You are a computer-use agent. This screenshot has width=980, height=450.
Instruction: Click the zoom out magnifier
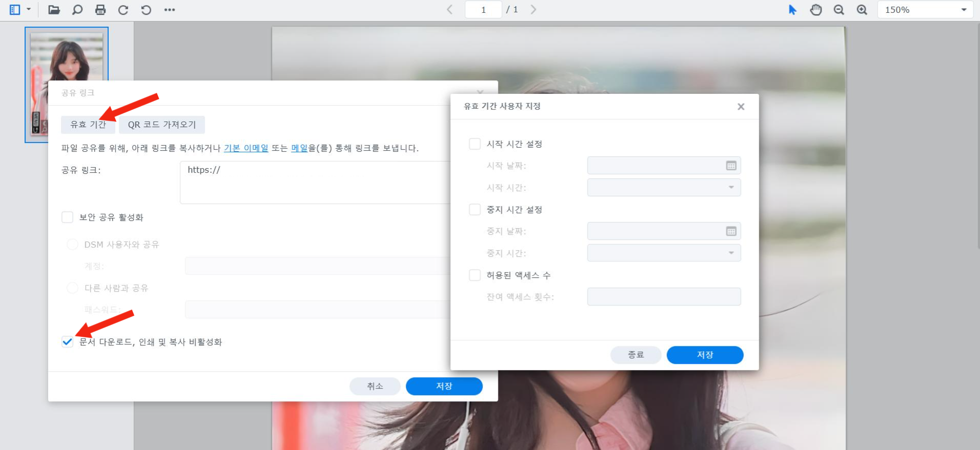point(839,10)
